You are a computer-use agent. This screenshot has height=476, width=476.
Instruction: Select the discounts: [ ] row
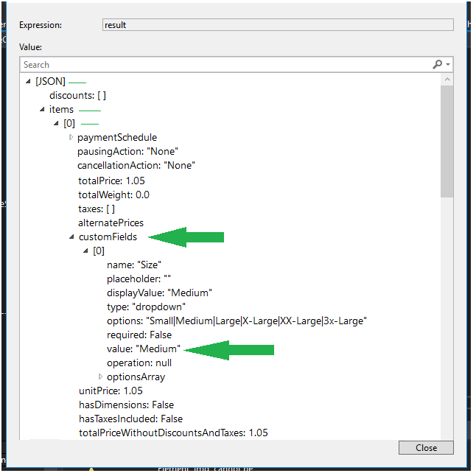coord(77,95)
